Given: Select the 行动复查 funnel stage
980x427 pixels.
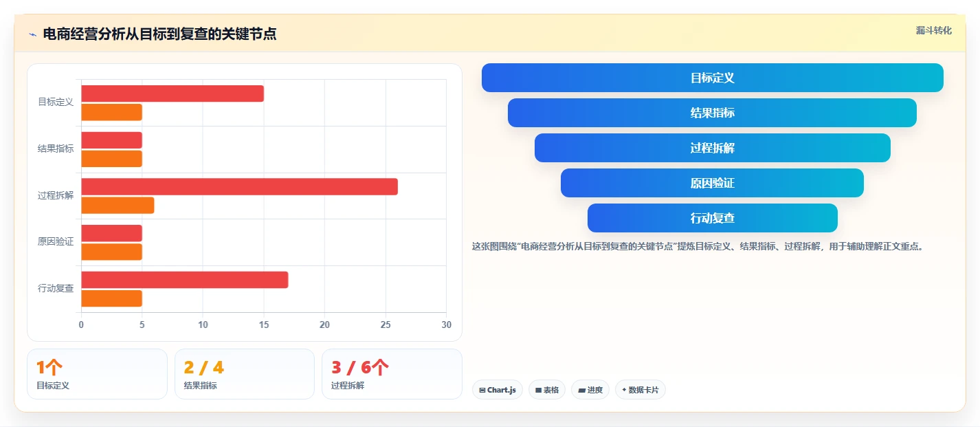Looking at the screenshot, I should [x=713, y=218].
